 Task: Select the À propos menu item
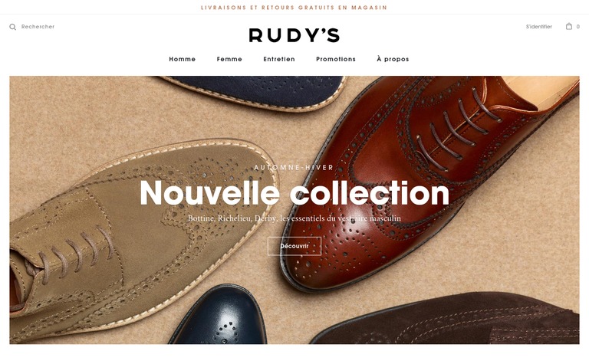(393, 59)
